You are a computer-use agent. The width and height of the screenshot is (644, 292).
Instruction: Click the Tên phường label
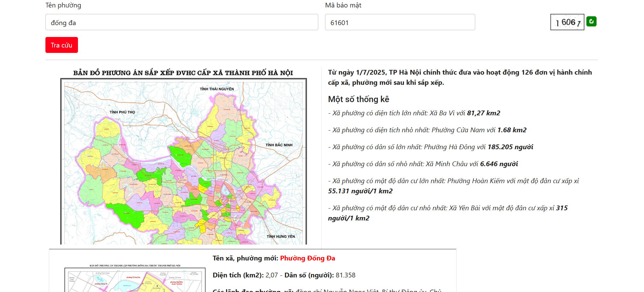63,5
